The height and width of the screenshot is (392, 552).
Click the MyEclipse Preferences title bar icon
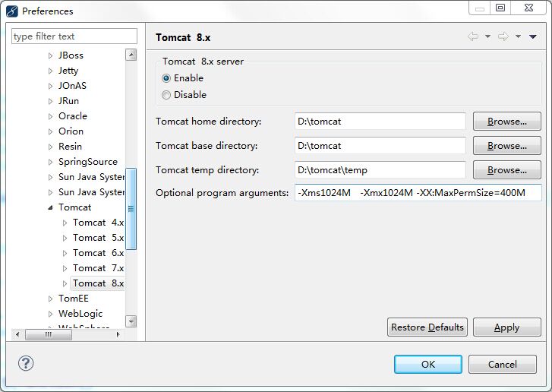point(12,11)
